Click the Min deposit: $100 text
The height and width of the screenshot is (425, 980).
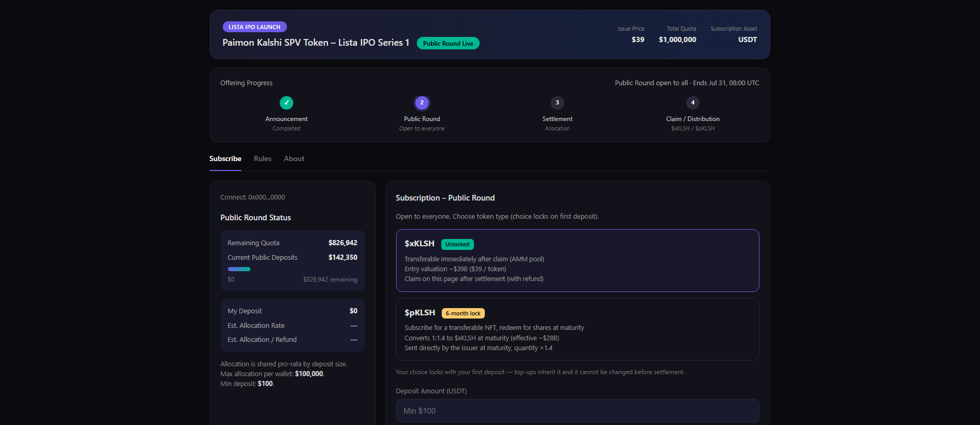(x=247, y=384)
